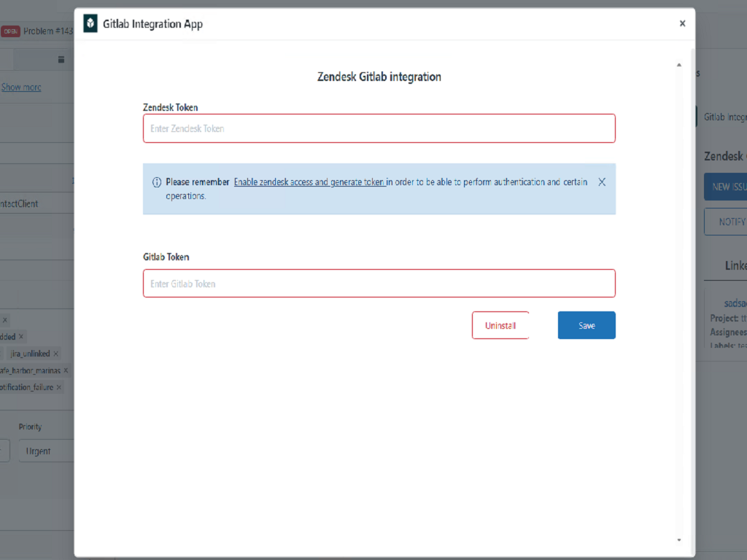Click the info circle icon in blue banner
The height and width of the screenshot is (560, 747).
pyautogui.click(x=158, y=182)
